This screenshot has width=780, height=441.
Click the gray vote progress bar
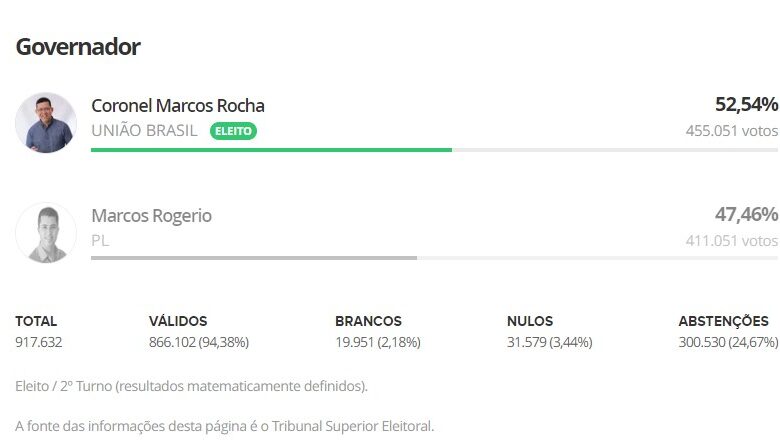tap(253, 258)
